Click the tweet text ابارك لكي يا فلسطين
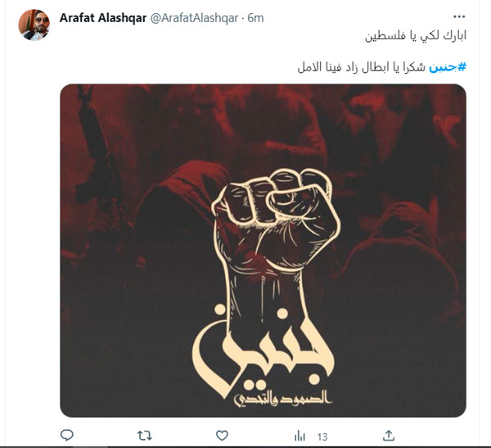 [416, 35]
